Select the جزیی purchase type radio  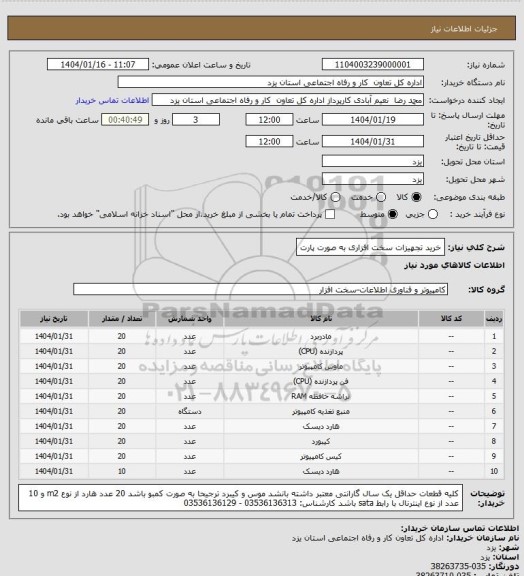coord(433,214)
